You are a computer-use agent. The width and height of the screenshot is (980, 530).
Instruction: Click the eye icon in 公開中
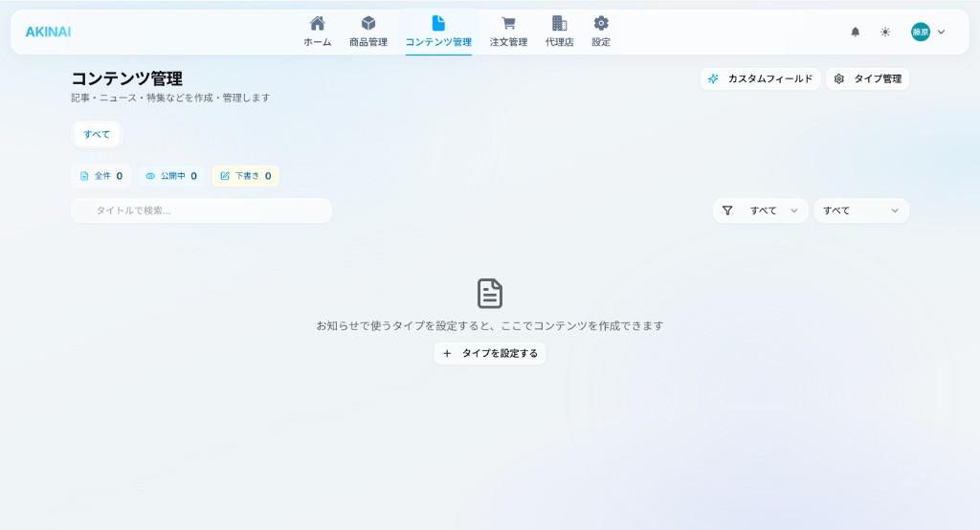tap(150, 176)
